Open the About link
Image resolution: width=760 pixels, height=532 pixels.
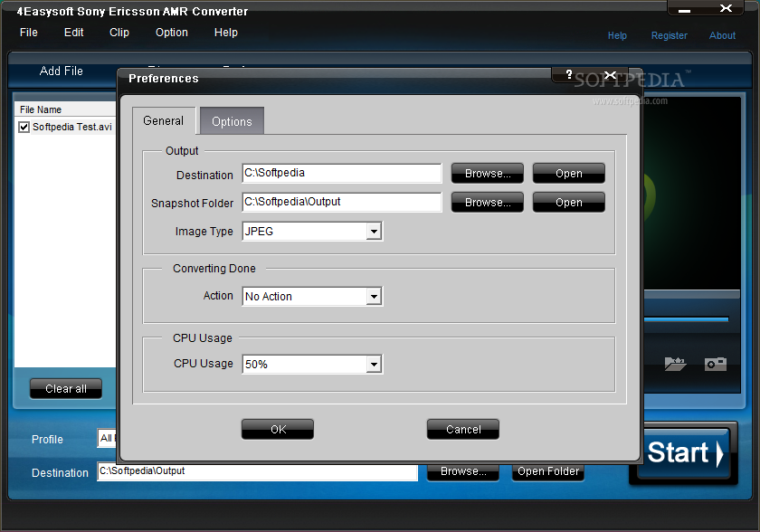pos(722,35)
